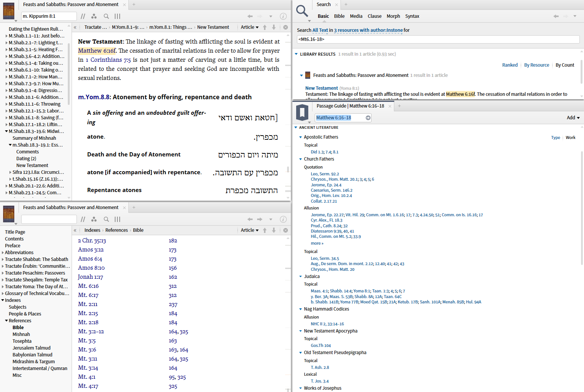Open the Add dropdown in Passage Guide
This screenshot has height=392, width=584.
coord(573,118)
